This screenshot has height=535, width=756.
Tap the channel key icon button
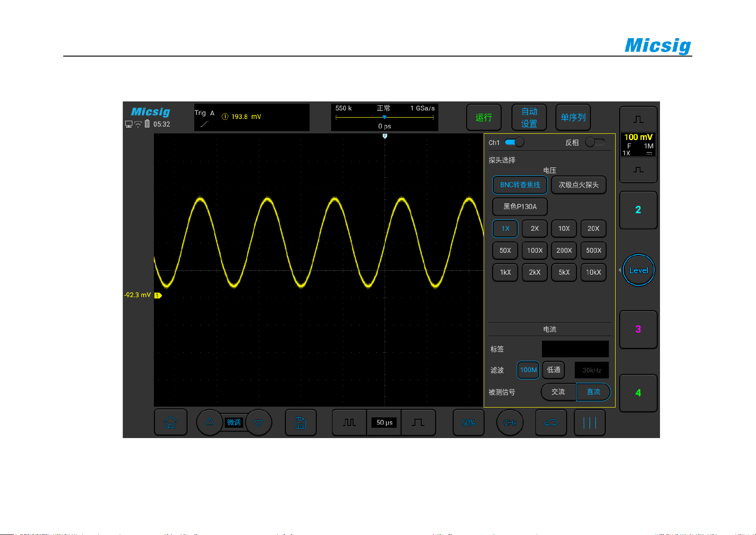(510, 422)
